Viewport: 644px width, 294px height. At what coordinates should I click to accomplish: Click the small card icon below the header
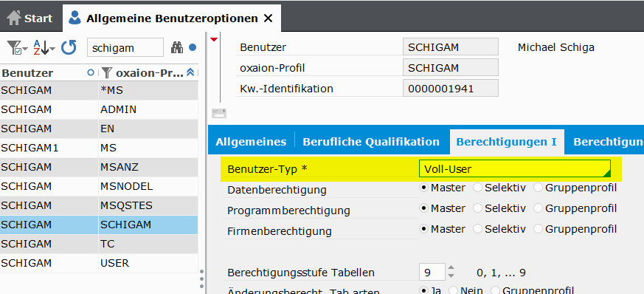219,114
